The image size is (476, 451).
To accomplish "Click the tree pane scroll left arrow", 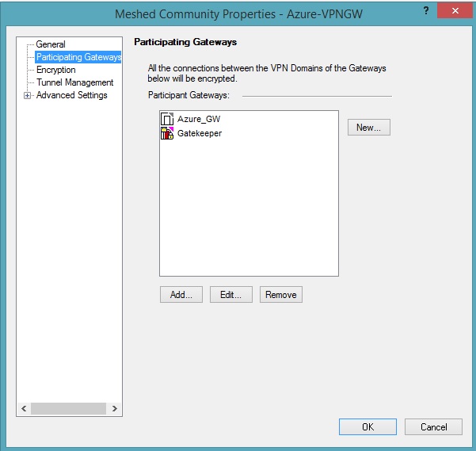I will [24, 408].
